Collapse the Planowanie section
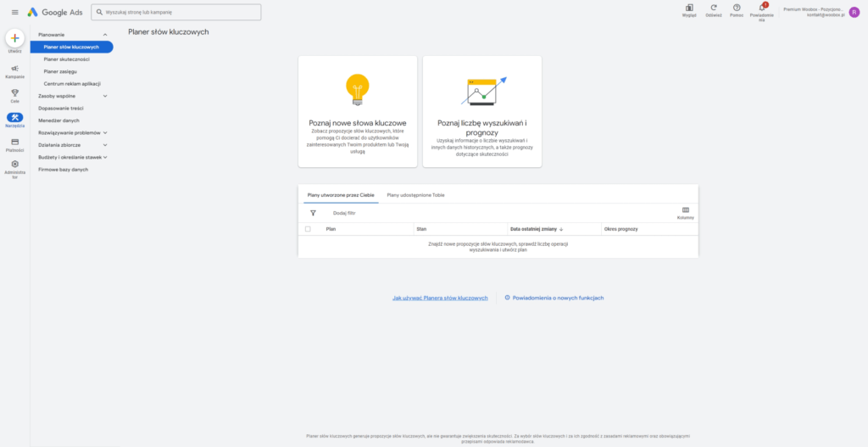868x447 pixels. [x=104, y=35]
